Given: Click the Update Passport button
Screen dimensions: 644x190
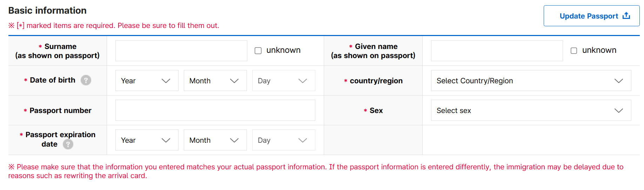Looking at the screenshot, I should coord(591,16).
